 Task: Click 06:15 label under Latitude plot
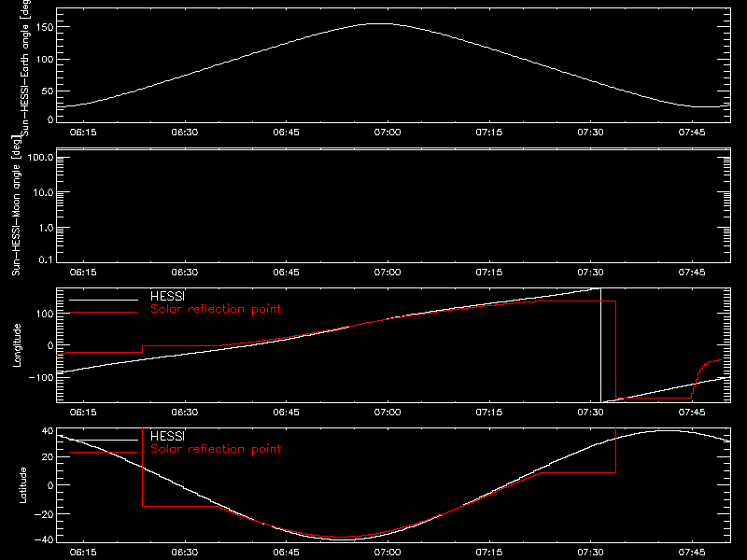click(x=83, y=553)
